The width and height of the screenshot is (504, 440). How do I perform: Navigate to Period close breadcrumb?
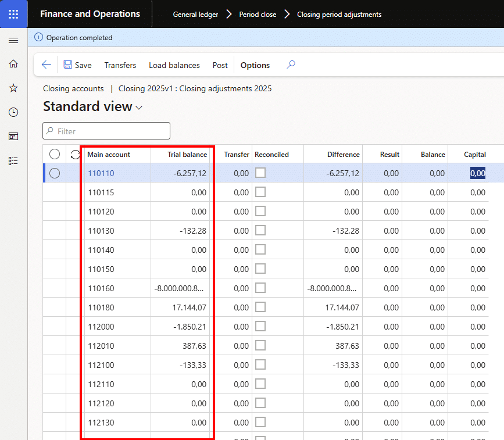[x=258, y=14]
